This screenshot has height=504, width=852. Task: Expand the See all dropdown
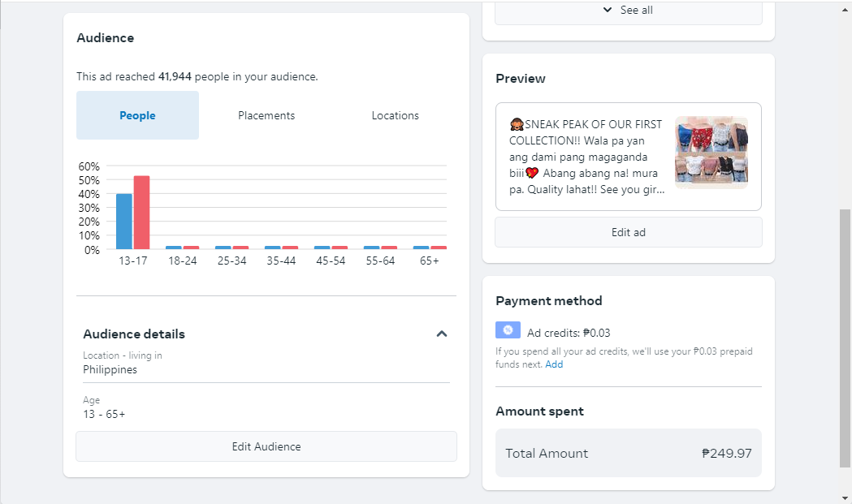click(628, 11)
